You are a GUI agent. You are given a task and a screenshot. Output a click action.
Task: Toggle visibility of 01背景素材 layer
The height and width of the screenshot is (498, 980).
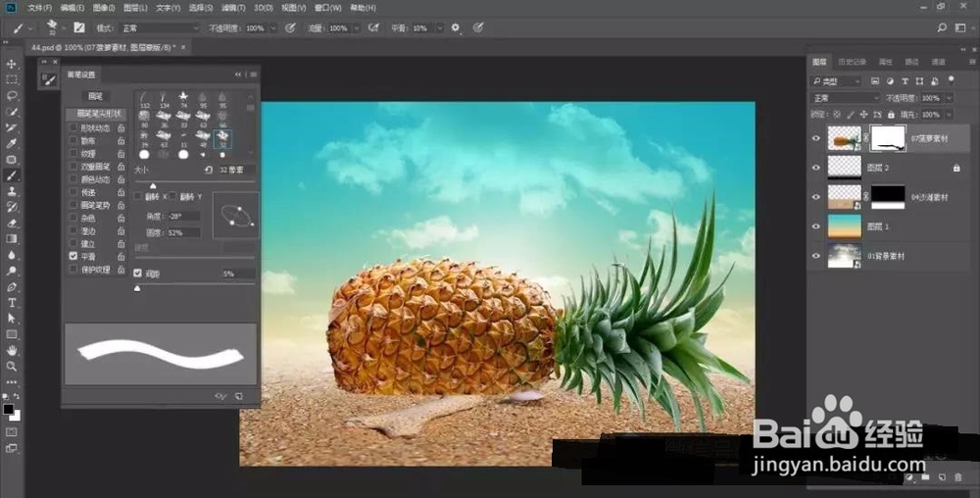[815, 256]
